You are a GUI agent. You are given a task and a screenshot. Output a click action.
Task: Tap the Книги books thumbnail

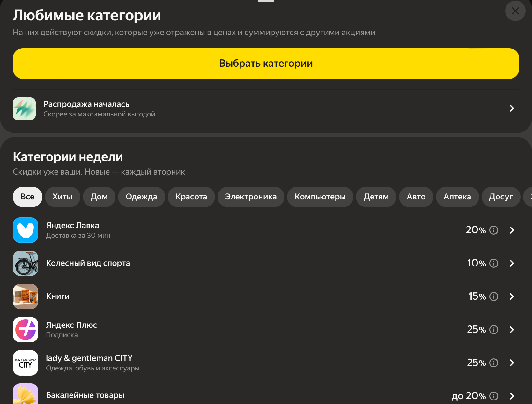point(26,296)
